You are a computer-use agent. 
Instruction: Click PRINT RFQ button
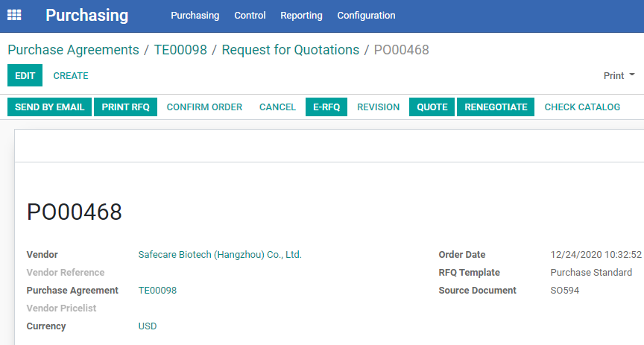coord(126,107)
